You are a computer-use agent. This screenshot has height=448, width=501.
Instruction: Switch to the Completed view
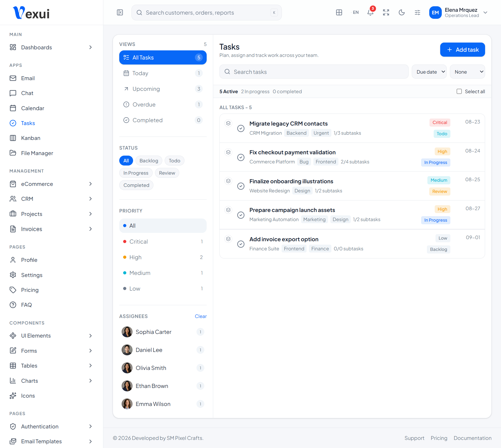(163, 120)
